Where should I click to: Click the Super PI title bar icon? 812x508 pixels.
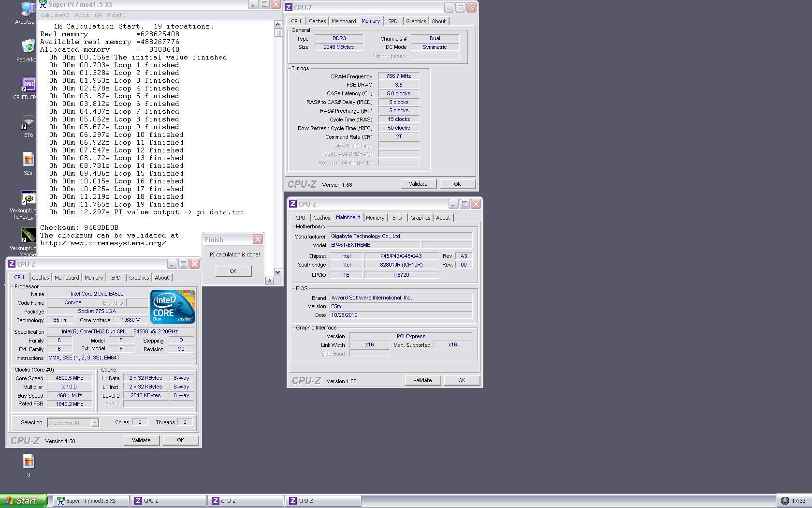[x=43, y=4]
